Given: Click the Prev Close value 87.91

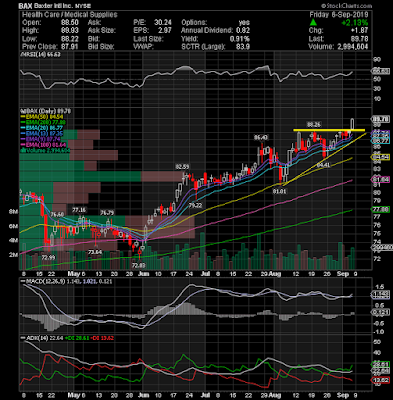Looking at the screenshot, I should tap(70, 47).
